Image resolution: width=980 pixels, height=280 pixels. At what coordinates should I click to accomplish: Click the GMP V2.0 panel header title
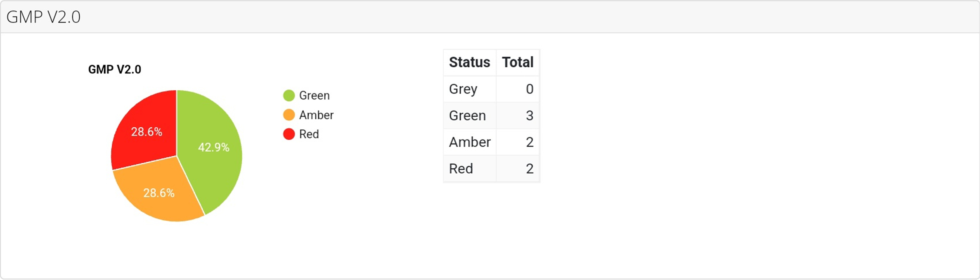(x=43, y=17)
